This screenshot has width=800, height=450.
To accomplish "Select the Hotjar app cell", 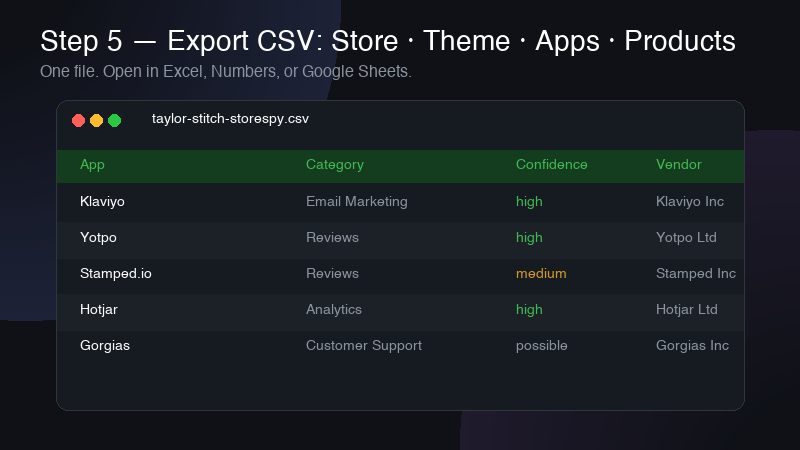I will [x=99, y=310].
